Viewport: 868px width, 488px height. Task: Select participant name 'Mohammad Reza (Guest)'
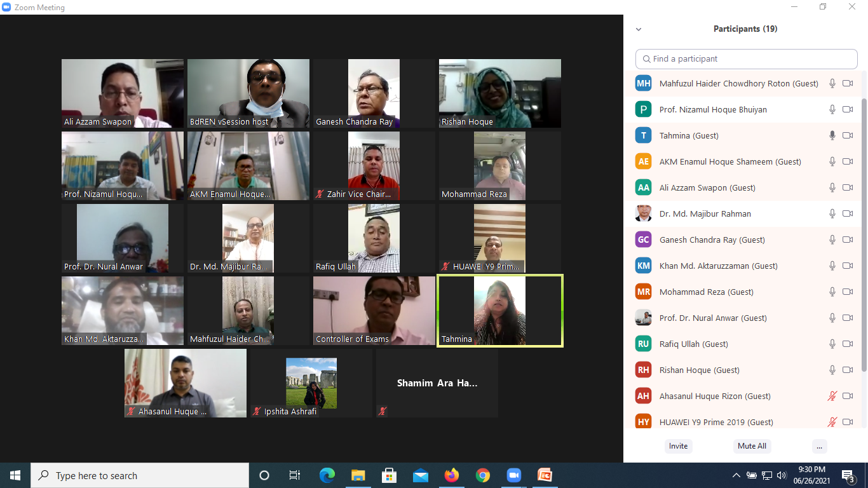(707, 292)
